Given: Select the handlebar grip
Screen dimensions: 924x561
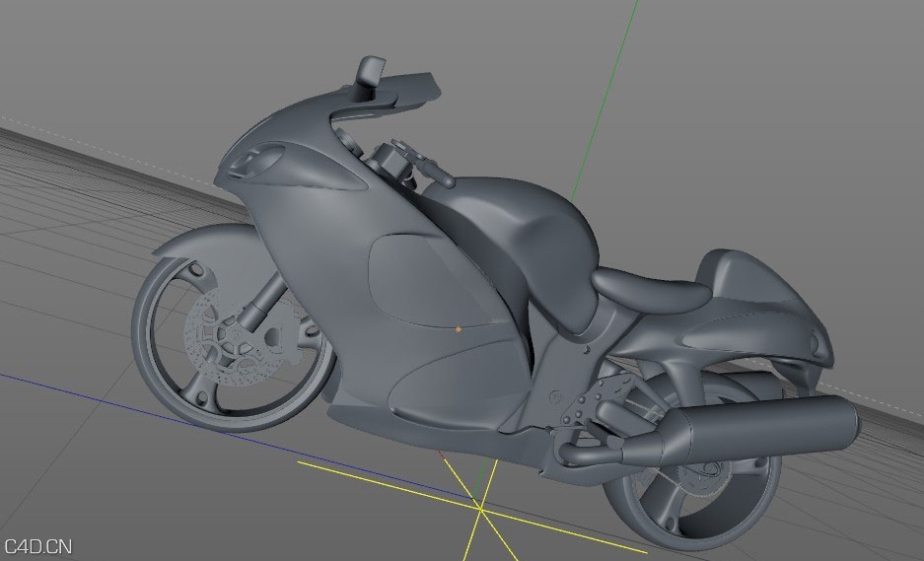Looking at the screenshot, I should 442,177.
